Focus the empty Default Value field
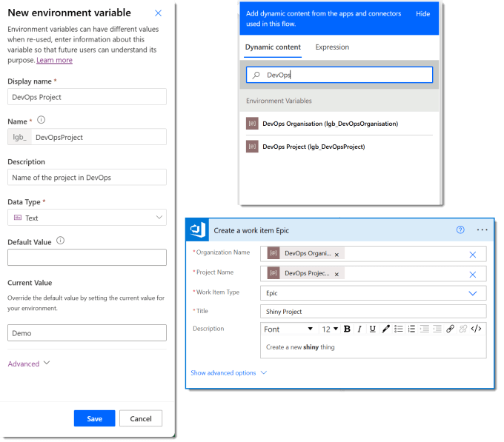The height and width of the screenshot is (442, 504). tap(87, 257)
